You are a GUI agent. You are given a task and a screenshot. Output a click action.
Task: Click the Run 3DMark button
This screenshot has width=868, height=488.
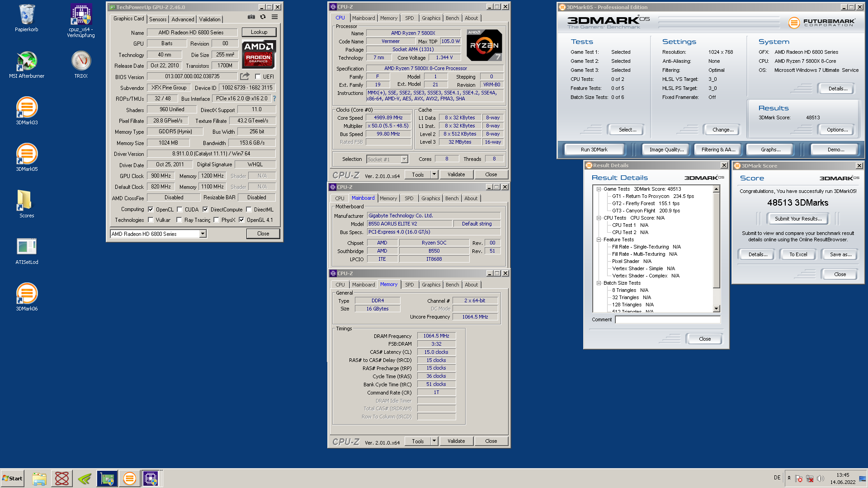tap(594, 150)
